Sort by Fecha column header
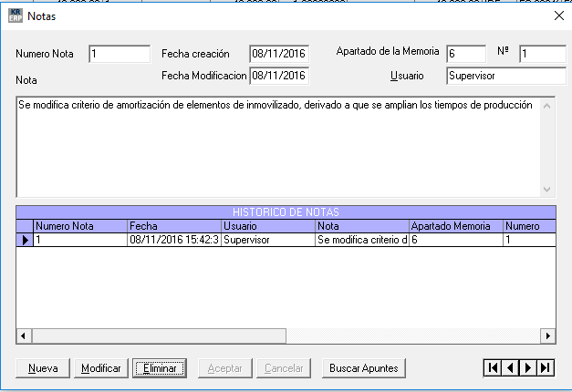The width and height of the screenshot is (572, 392). pyautogui.click(x=173, y=225)
